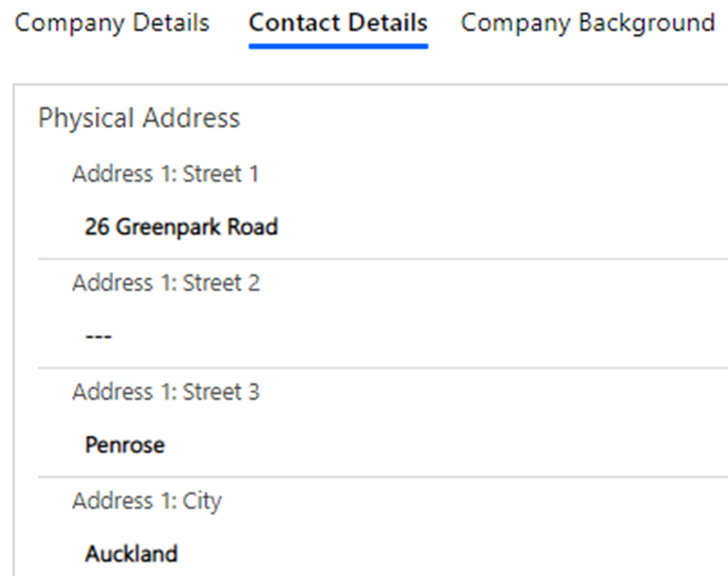Edit the 26 Greenpark Road field

click(181, 226)
